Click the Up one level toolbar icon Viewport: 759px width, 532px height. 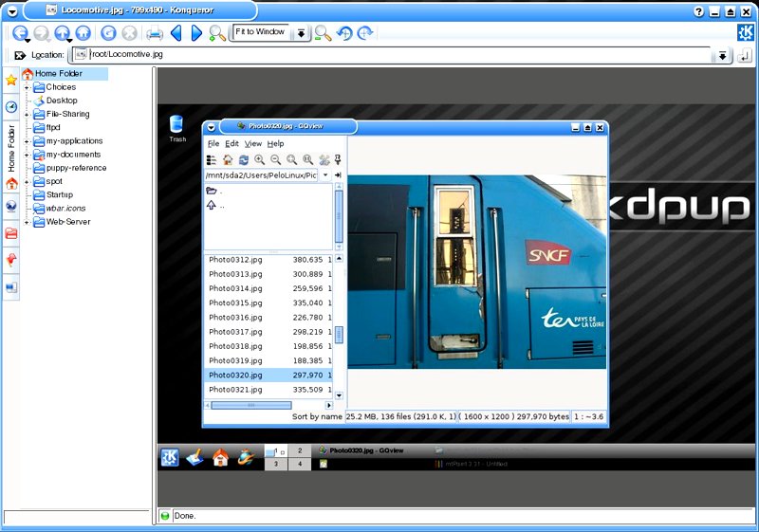tap(62, 33)
